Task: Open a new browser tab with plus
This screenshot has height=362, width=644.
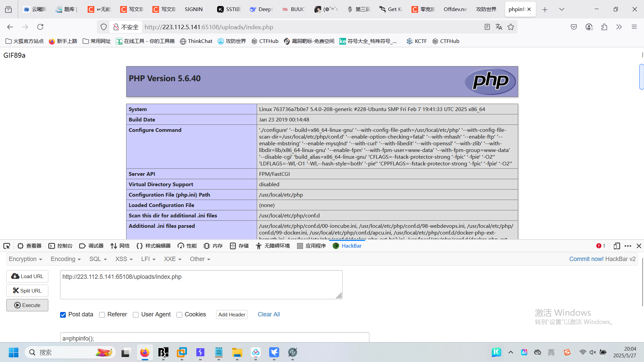Action: tap(545, 9)
